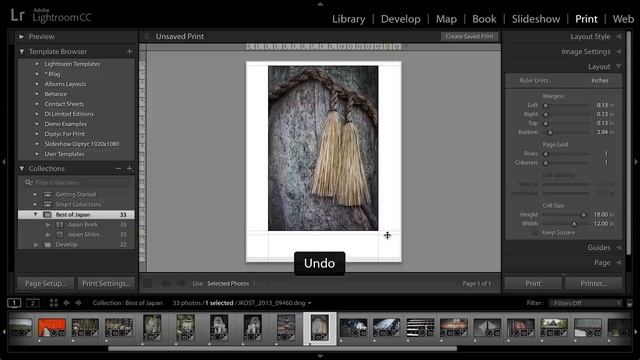The width and height of the screenshot is (640, 360).
Task: Expand Layout Style panel
Action: pos(619,37)
